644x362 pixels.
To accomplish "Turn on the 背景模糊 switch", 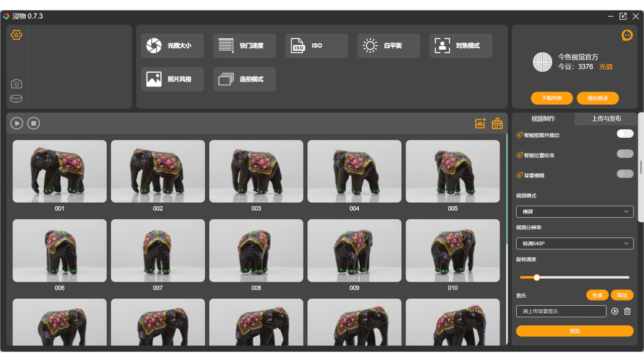I will click(x=625, y=174).
